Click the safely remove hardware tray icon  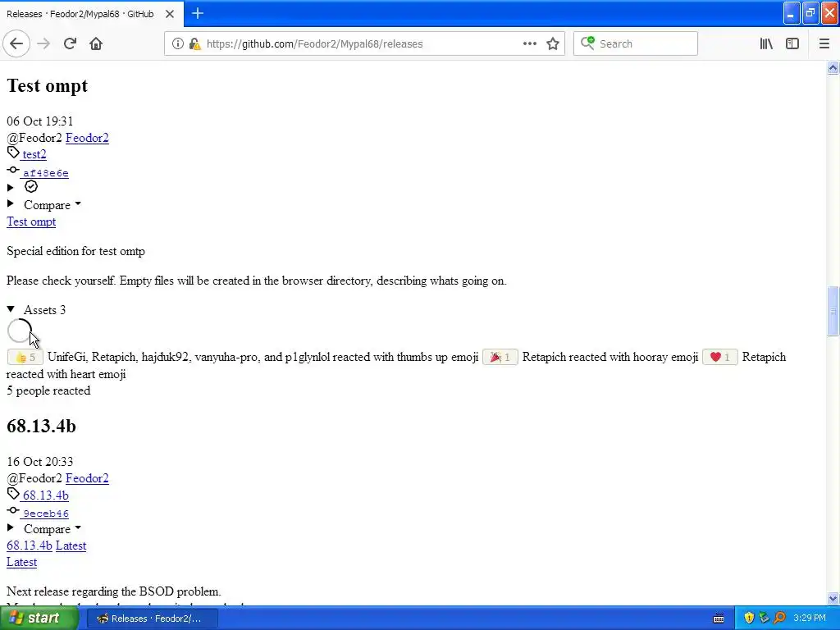tap(765, 619)
